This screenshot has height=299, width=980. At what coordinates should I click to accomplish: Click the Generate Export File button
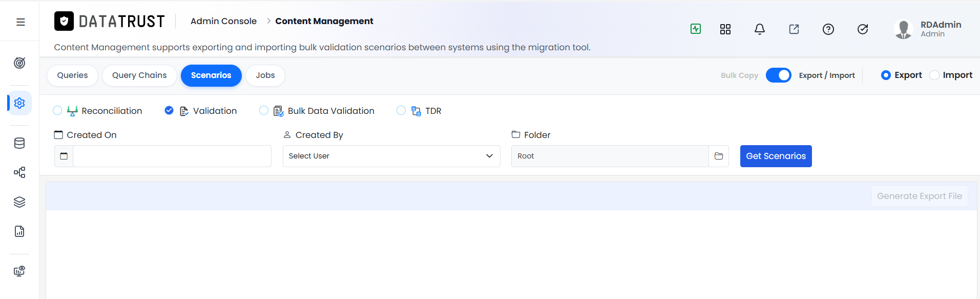click(920, 196)
